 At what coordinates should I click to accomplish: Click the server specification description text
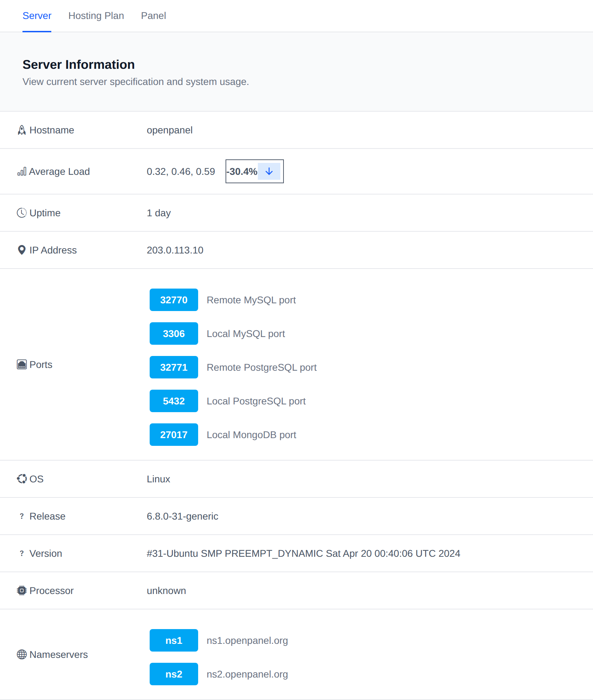coord(136,82)
